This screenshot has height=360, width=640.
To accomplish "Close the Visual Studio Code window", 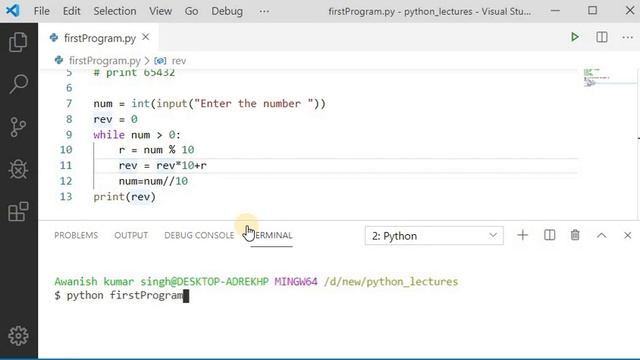I will (630, 11).
